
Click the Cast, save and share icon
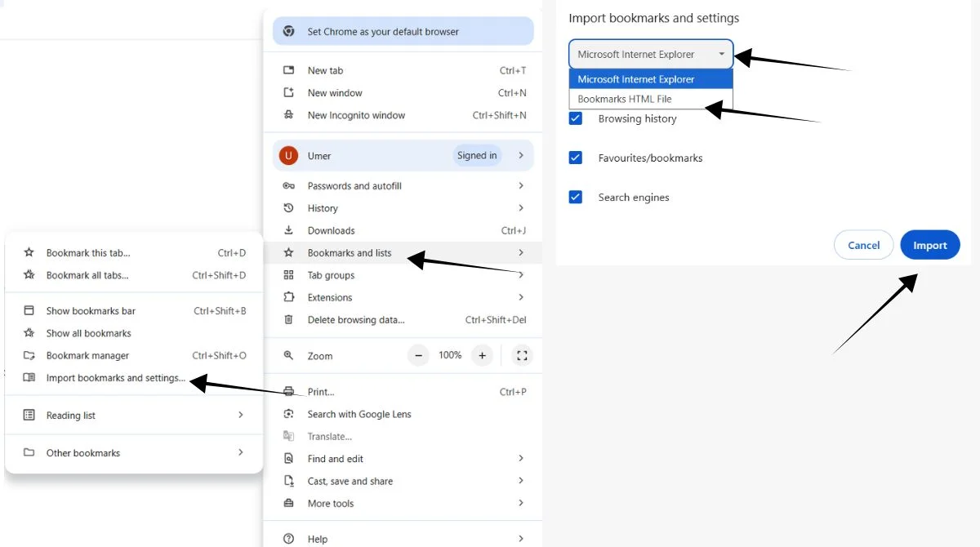[288, 481]
